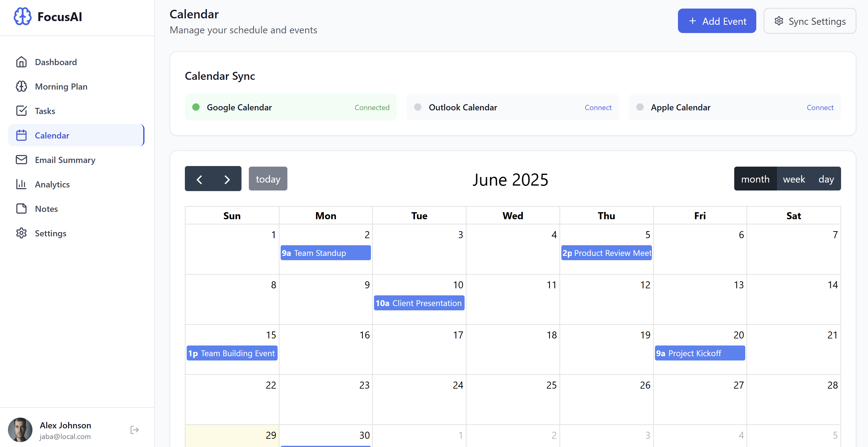Open the Calendar section in sidebar
Screen dimensions: 868x447
[x=52, y=135]
